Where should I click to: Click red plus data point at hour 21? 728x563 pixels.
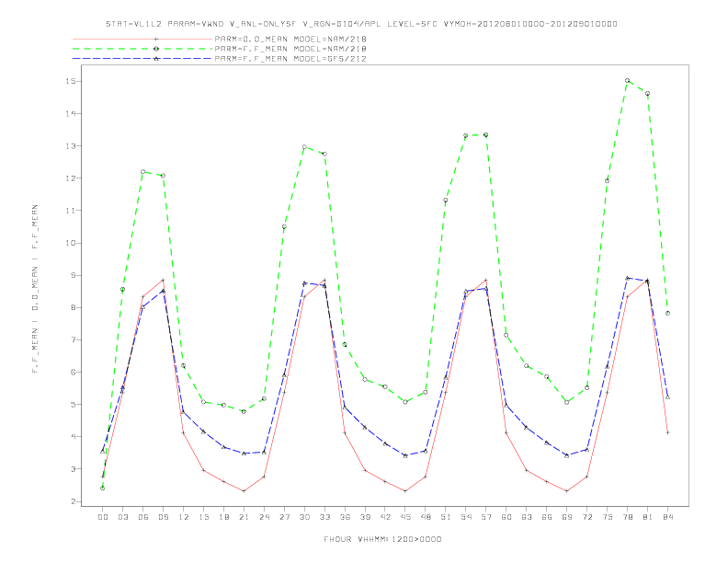(x=244, y=491)
